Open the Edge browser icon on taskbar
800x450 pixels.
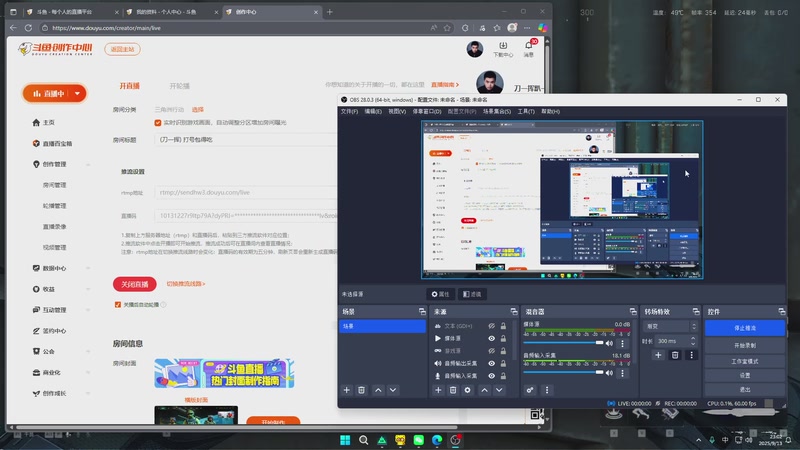(x=437, y=440)
